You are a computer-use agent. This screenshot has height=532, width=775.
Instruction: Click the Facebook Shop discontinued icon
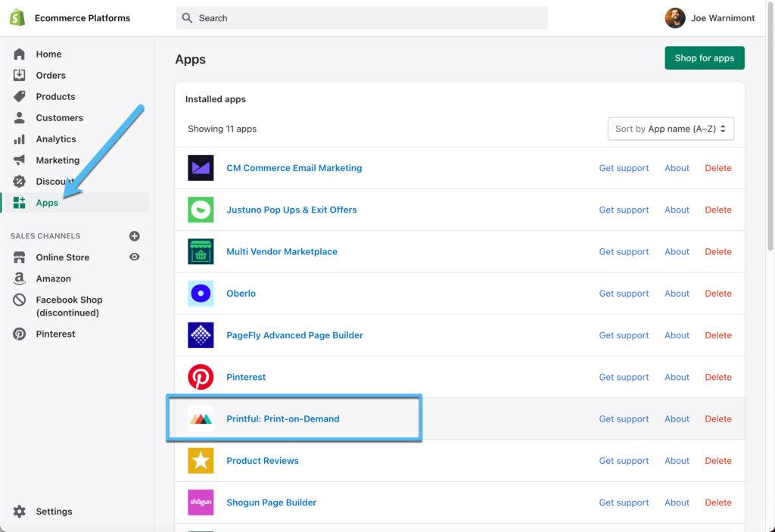tap(19, 300)
